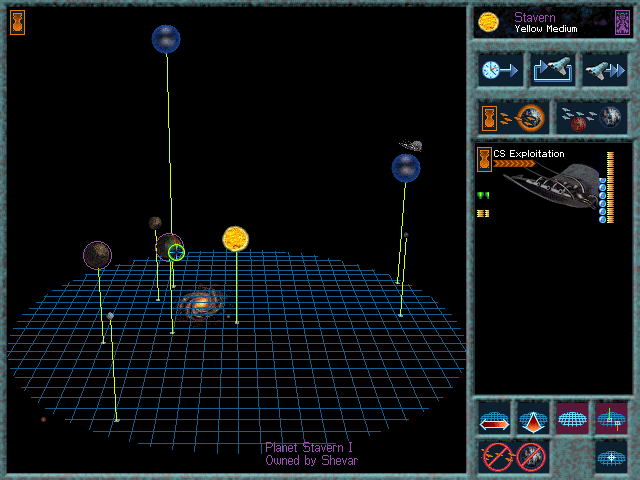The image size is (640, 480).
Task: Select the brown planet circled in purple at left
Action: tap(98, 256)
